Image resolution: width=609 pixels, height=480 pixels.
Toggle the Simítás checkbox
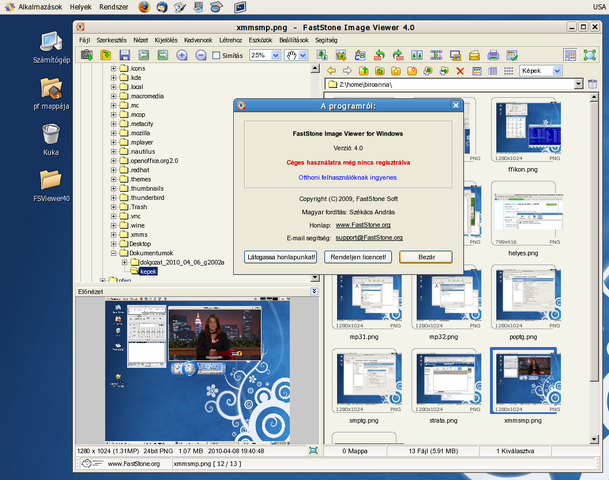(217, 55)
